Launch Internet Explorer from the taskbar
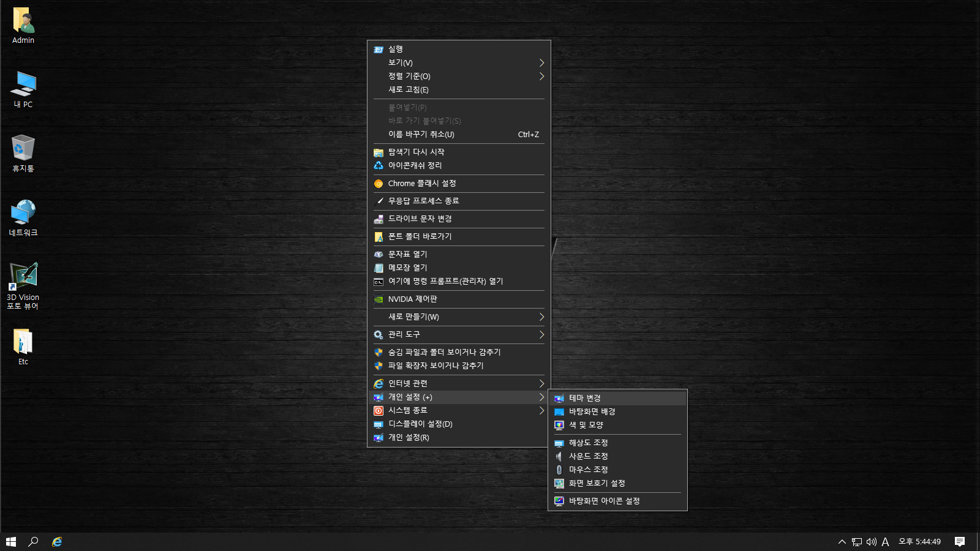This screenshot has width=980, height=551. click(57, 542)
